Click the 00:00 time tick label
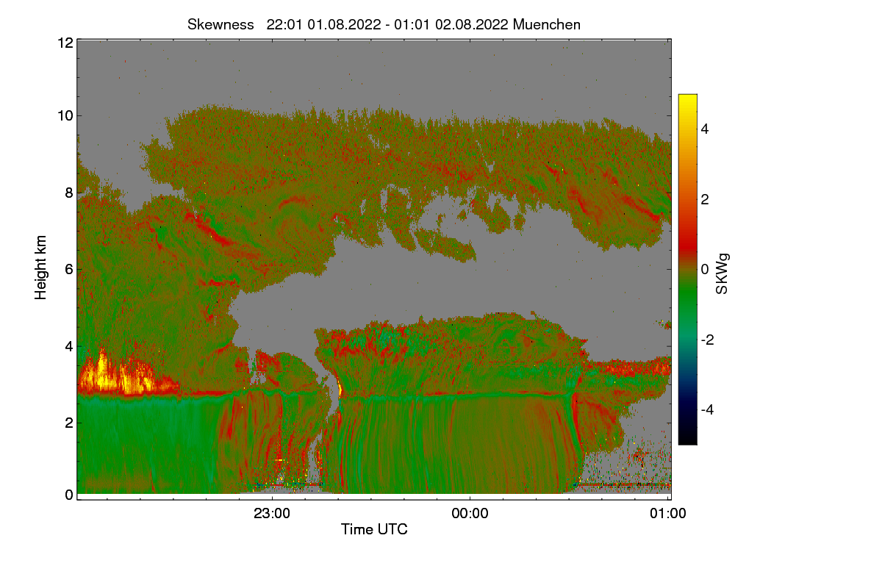882x588 pixels. pos(470,514)
